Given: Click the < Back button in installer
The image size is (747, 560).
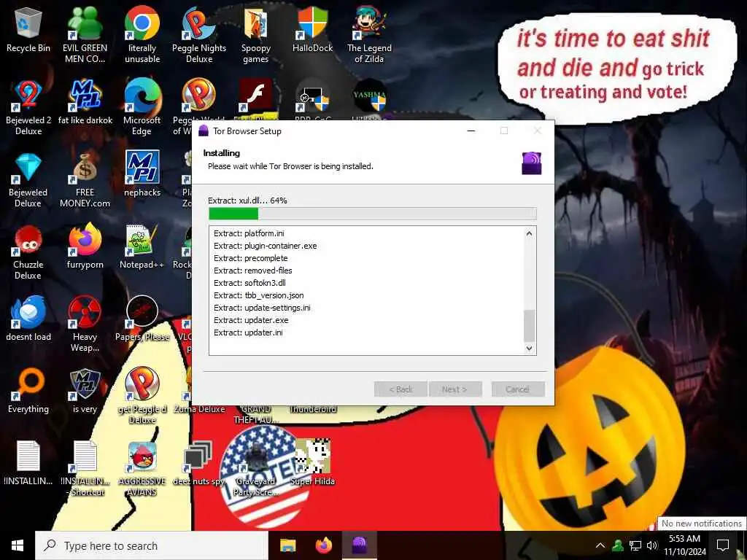Looking at the screenshot, I should pos(400,389).
